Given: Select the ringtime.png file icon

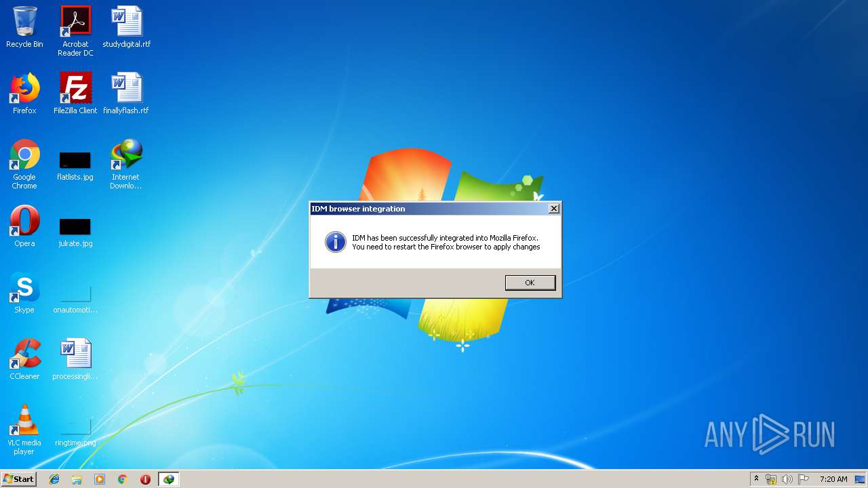Looking at the screenshot, I should point(75,433).
